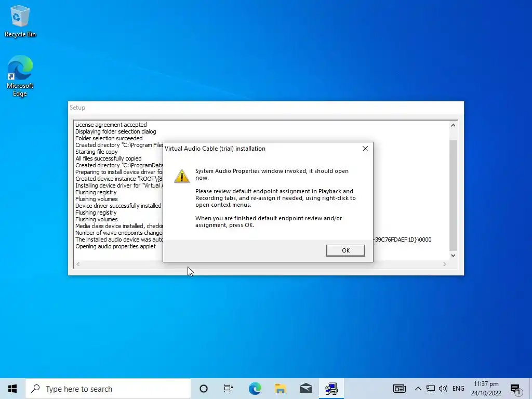Image resolution: width=532 pixels, height=399 pixels.
Task: Select the Microsoft Edge desktop shortcut
Action: click(20, 76)
